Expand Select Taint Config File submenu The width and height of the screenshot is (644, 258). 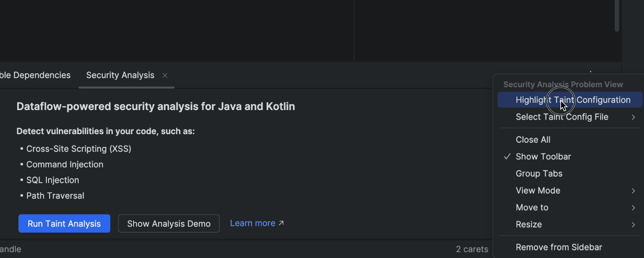[x=633, y=117]
